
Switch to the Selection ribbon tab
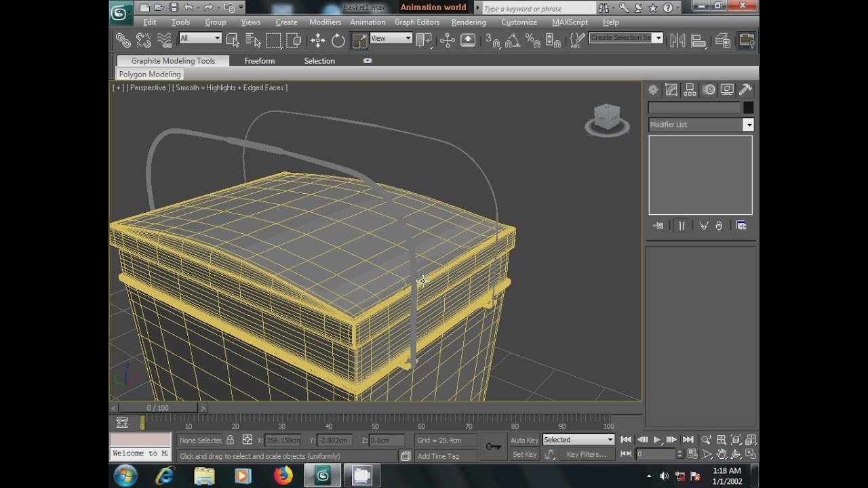coord(319,61)
